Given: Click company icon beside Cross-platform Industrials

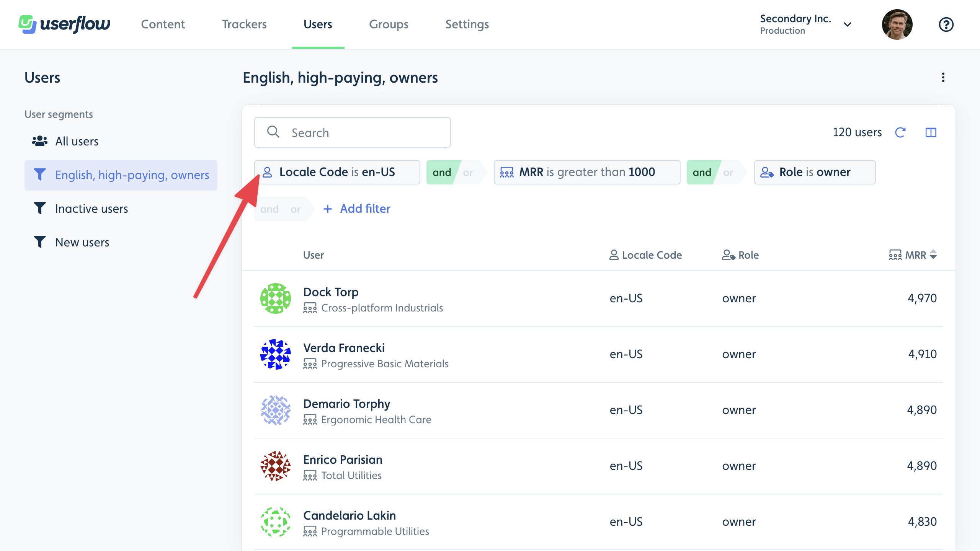Looking at the screenshot, I should 310,308.
